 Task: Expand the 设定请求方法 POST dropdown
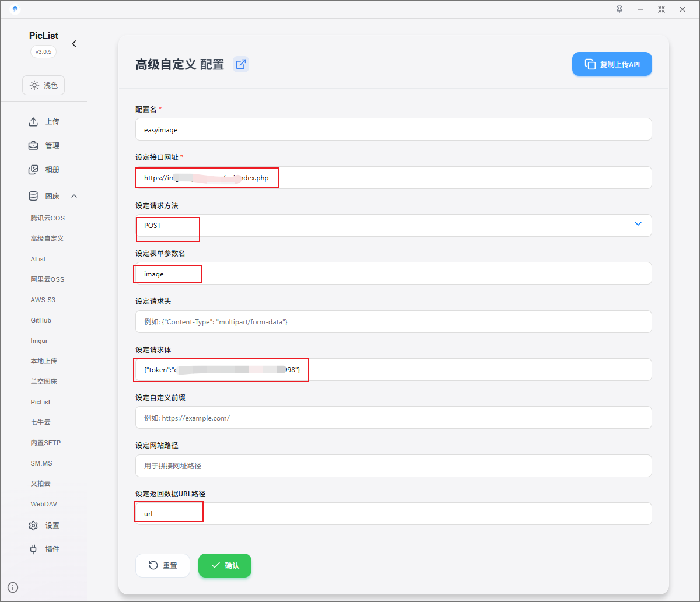click(638, 225)
